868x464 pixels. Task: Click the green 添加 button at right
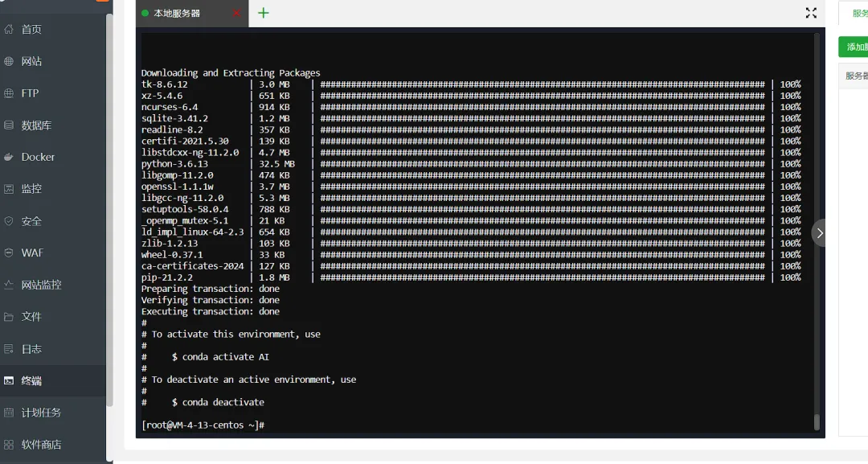(x=854, y=47)
